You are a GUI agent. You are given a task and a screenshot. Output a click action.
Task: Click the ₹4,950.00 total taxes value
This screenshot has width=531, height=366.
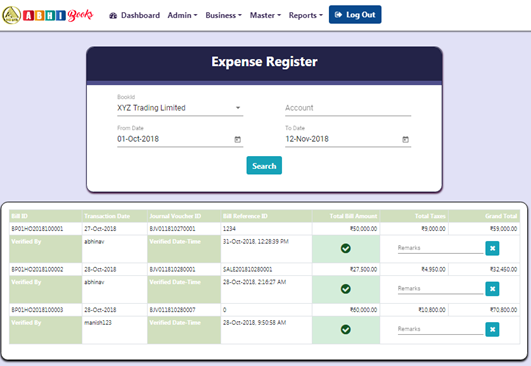[433, 270]
